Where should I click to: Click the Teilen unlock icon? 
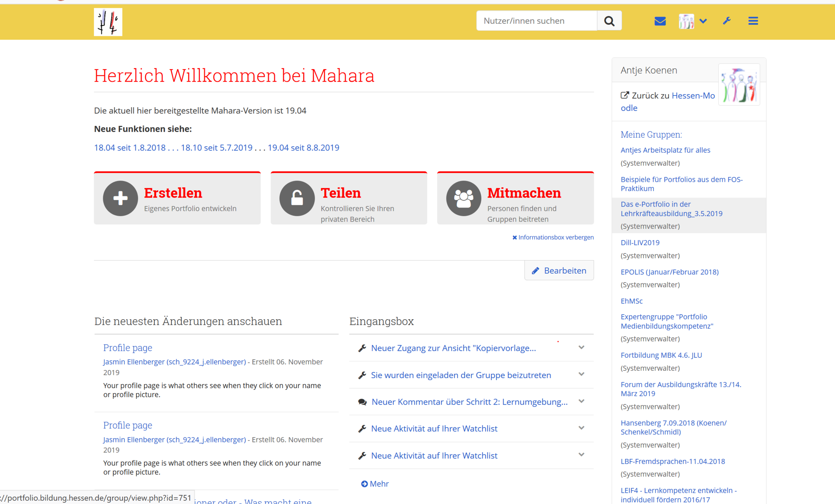(x=297, y=198)
